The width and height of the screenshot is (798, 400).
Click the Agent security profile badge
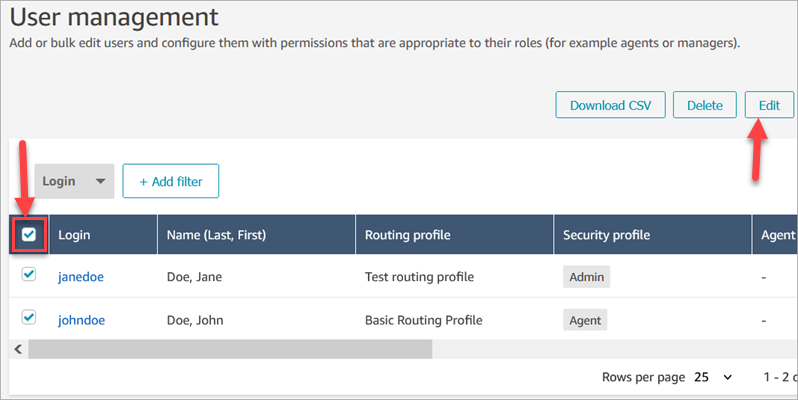(585, 321)
